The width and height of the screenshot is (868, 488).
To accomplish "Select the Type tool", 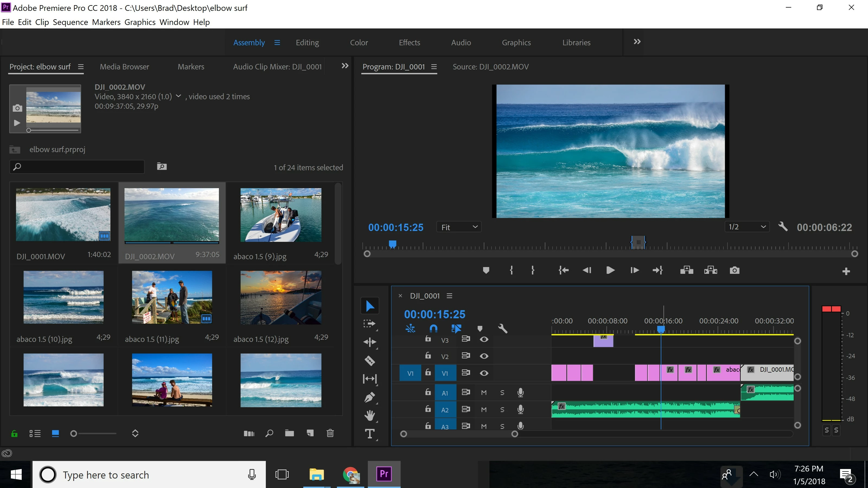I will pyautogui.click(x=370, y=434).
